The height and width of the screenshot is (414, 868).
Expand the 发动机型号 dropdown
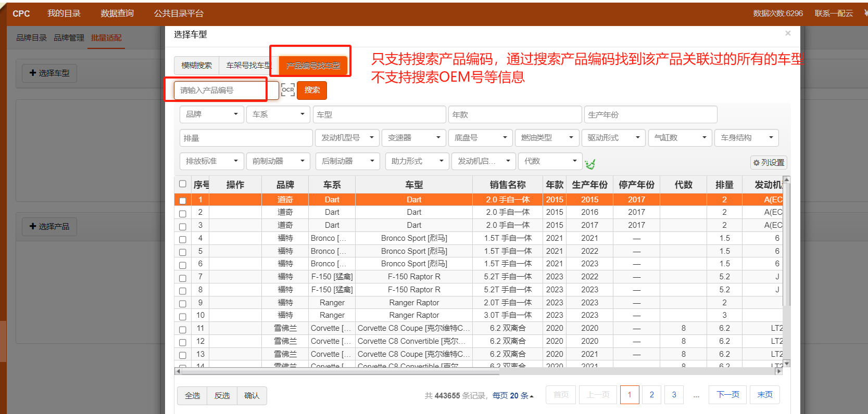(347, 137)
